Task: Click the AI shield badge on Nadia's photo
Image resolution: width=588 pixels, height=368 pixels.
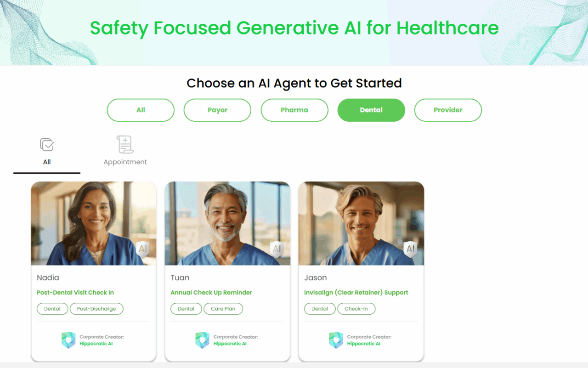Action: (x=143, y=249)
